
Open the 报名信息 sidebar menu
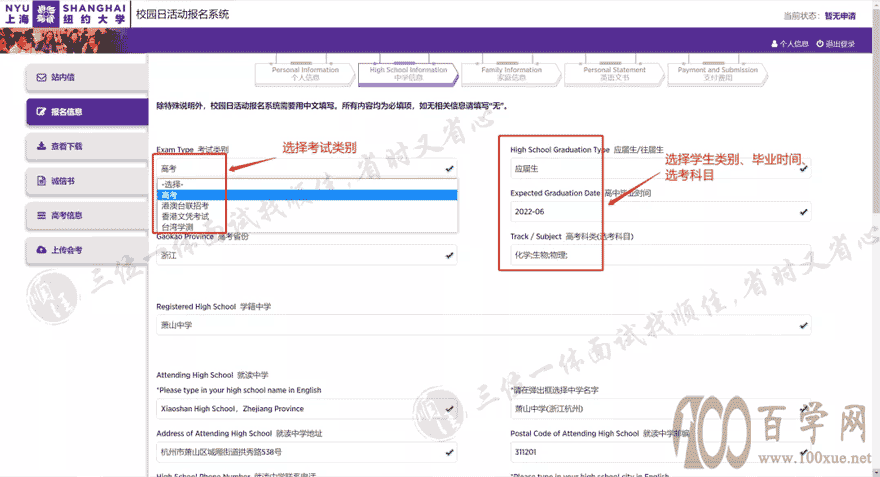click(87, 112)
